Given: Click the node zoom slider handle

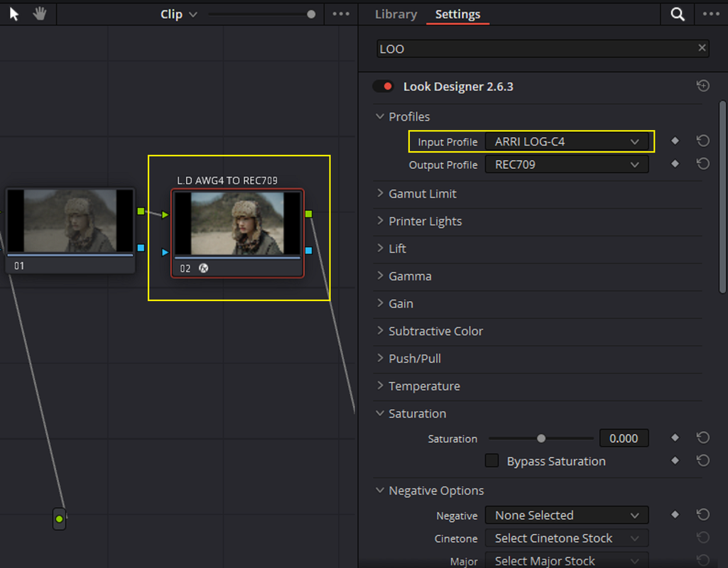Looking at the screenshot, I should click(311, 14).
